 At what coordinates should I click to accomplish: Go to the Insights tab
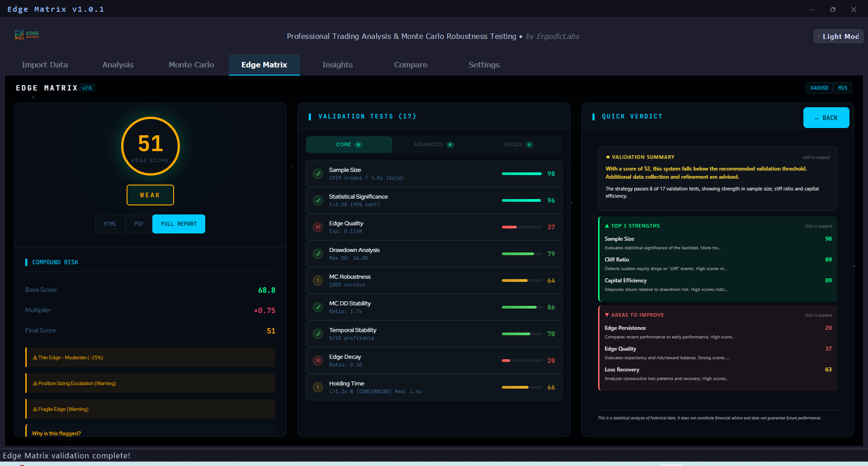tap(338, 65)
